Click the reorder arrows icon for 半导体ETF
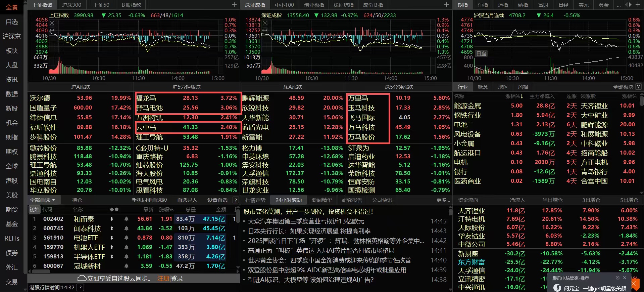Viewport: 644px width, 292px height. coord(112,256)
